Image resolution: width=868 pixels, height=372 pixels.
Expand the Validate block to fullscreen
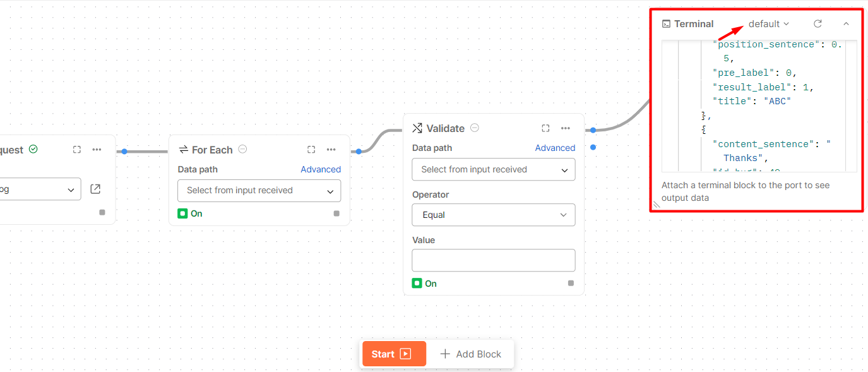545,128
